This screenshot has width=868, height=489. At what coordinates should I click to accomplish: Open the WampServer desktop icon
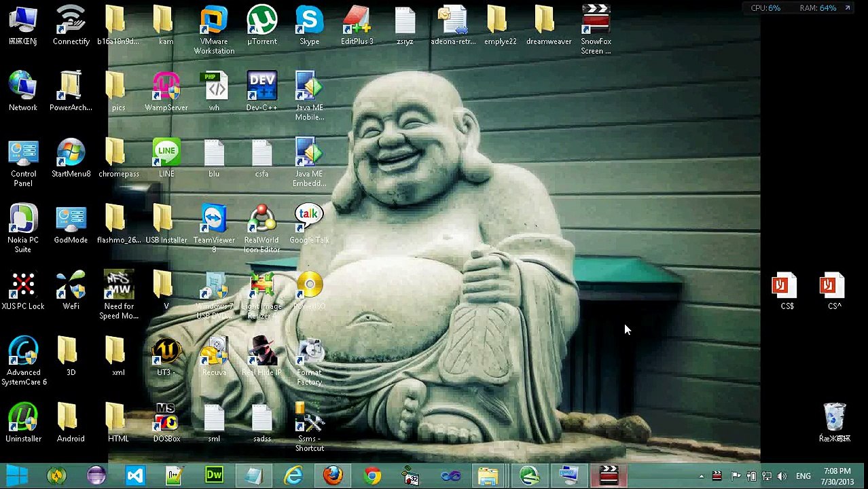[166, 92]
